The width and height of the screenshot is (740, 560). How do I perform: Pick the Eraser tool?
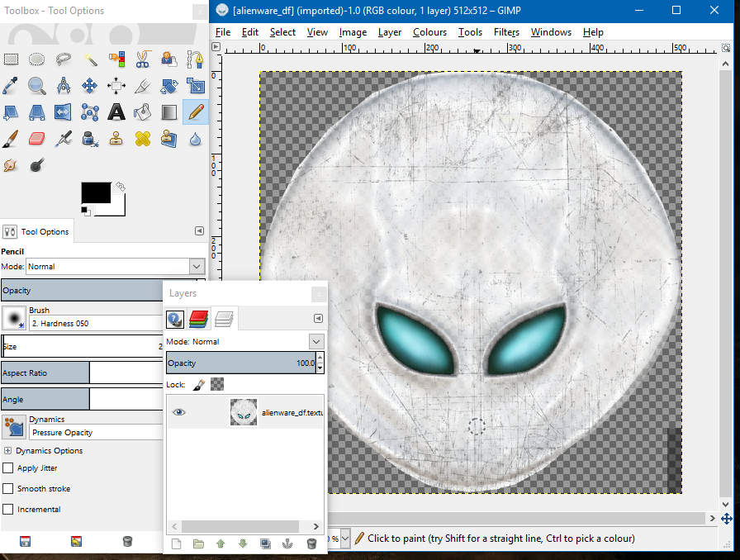pyautogui.click(x=37, y=138)
